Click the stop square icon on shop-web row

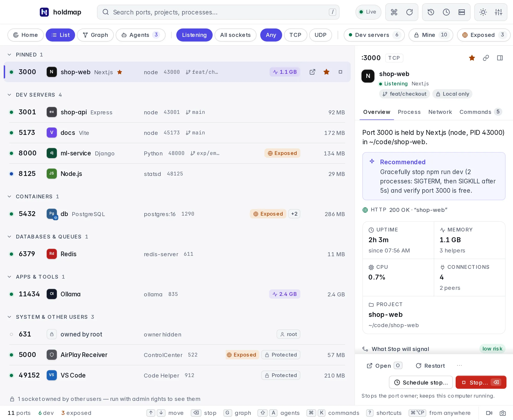340,72
